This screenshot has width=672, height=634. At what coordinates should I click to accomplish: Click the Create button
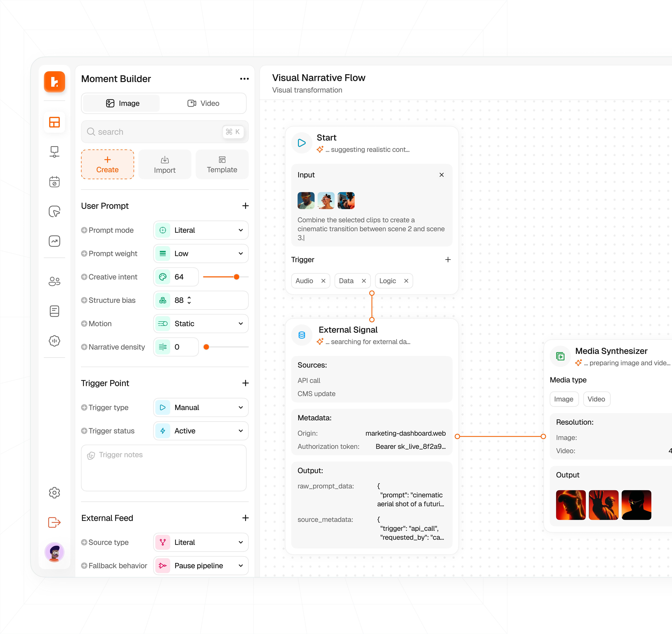(x=108, y=164)
